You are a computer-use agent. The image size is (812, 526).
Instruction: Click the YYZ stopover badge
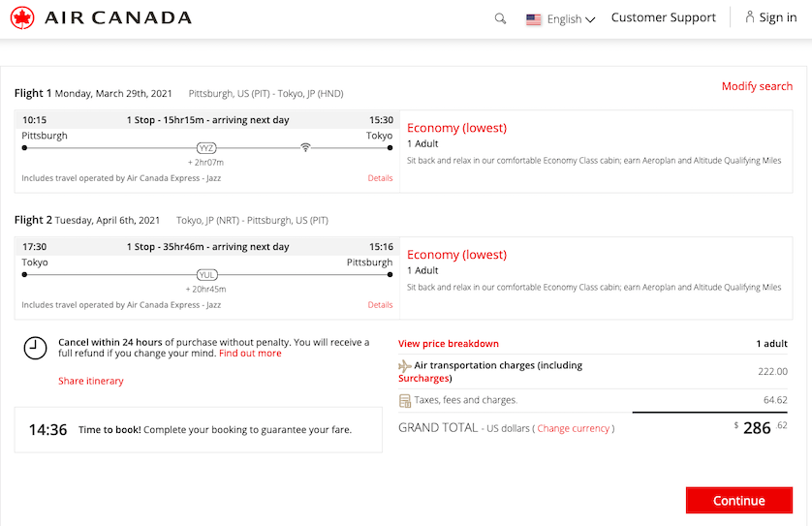click(206, 148)
